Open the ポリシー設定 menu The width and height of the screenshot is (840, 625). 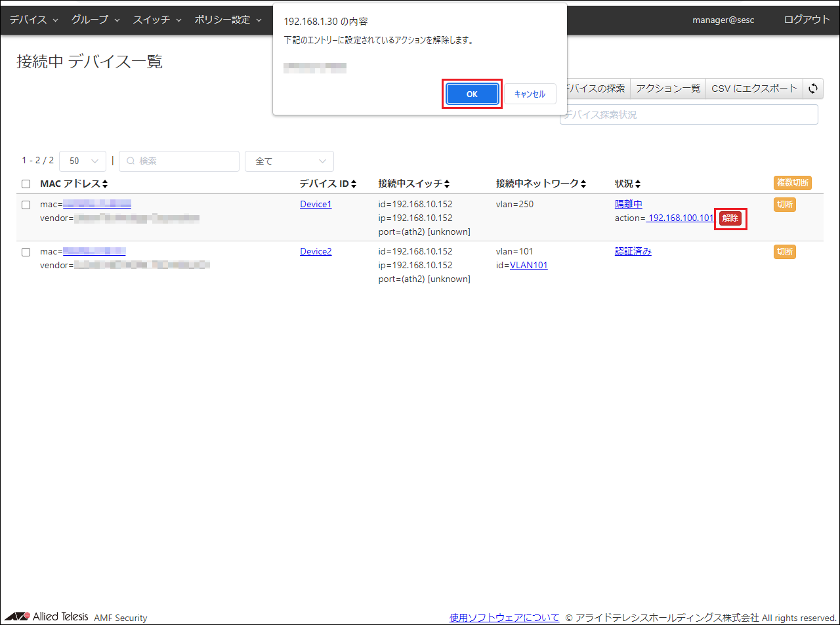[x=228, y=20]
